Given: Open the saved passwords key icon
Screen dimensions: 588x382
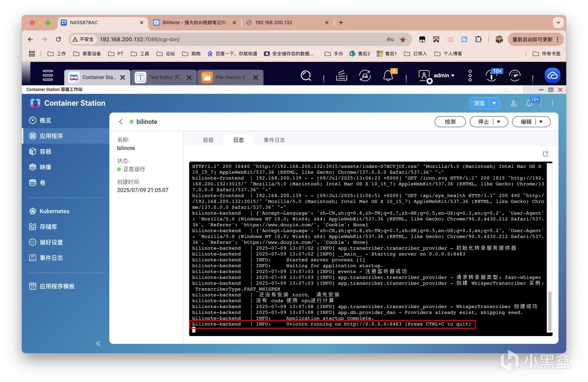Looking at the screenshot, I should (x=390, y=40).
